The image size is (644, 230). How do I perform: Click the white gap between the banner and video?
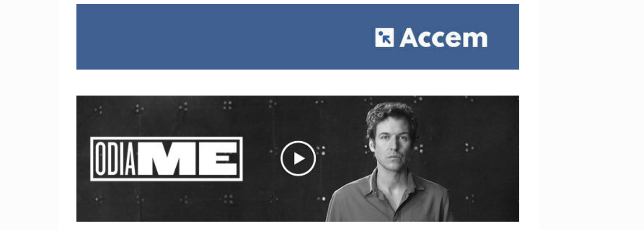(x=298, y=83)
